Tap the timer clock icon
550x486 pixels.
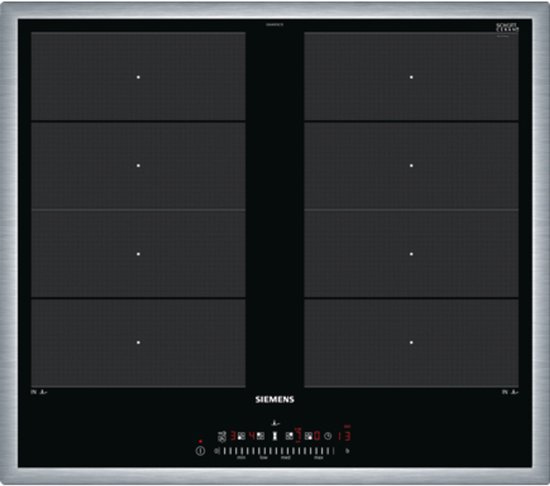click(x=328, y=436)
